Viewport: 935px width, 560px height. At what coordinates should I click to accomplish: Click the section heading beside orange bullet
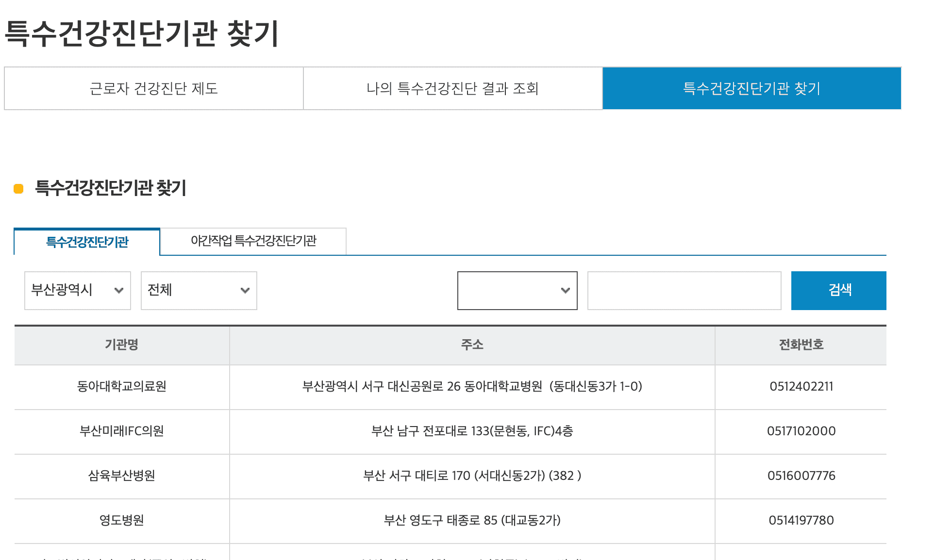(x=111, y=188)
